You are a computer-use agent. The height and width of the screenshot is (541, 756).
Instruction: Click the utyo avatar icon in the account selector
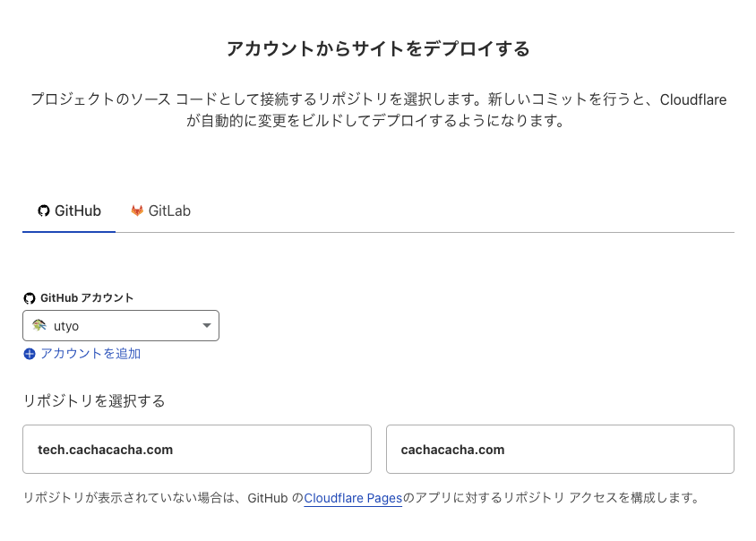click(39, 326)
